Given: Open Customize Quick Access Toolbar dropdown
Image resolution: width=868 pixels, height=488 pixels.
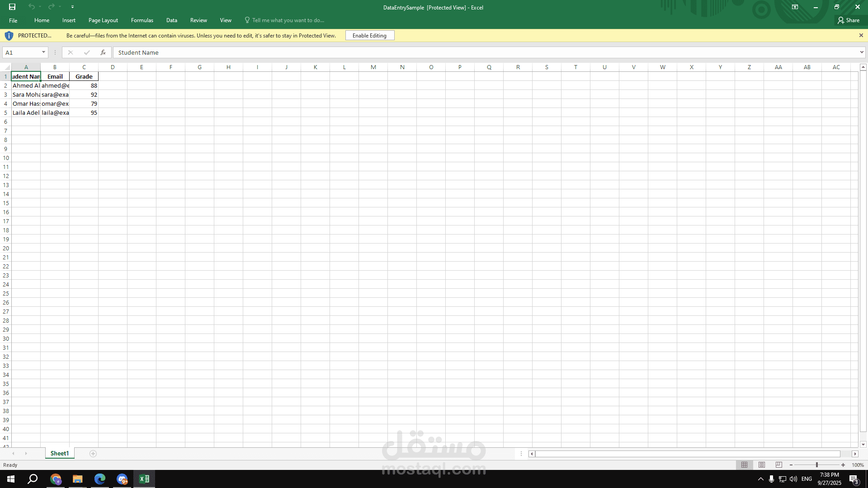Looking at the screenshot, I should 72,7.
